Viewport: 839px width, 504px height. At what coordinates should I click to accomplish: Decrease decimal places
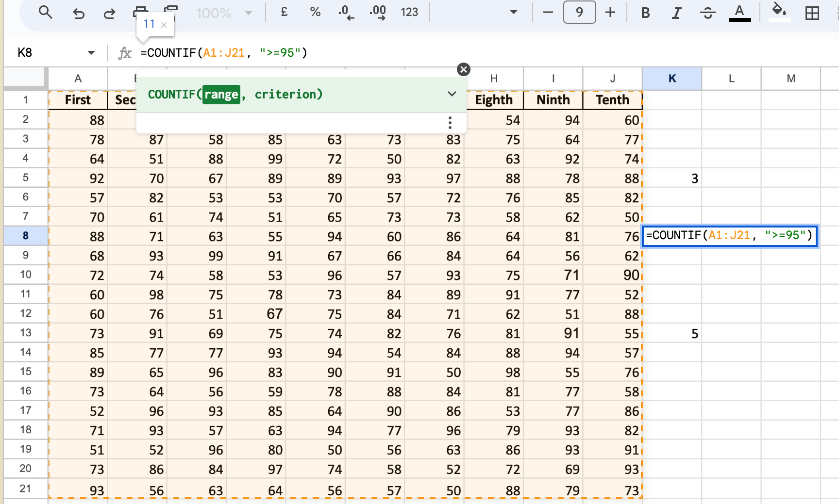tap(346, 13)
